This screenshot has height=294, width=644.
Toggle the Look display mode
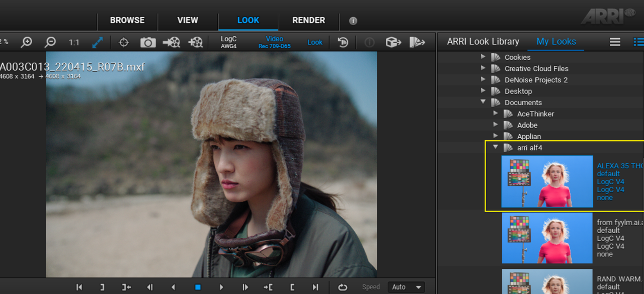point(315,42)
